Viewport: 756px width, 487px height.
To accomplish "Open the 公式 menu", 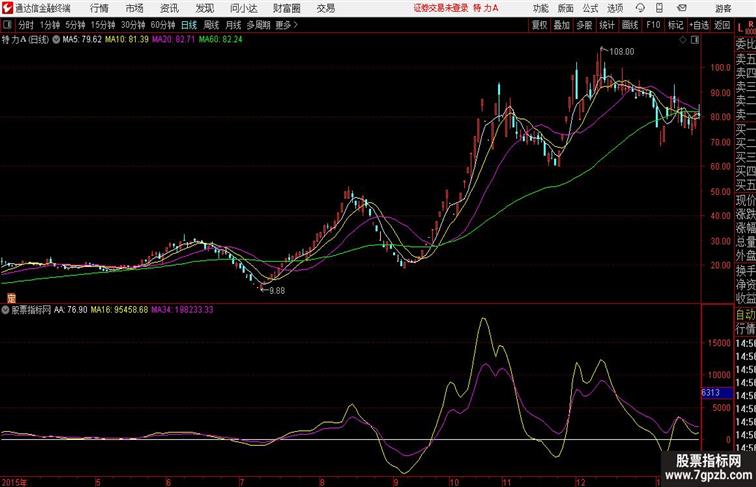I will pyautogui.click(x=590, y=8).
